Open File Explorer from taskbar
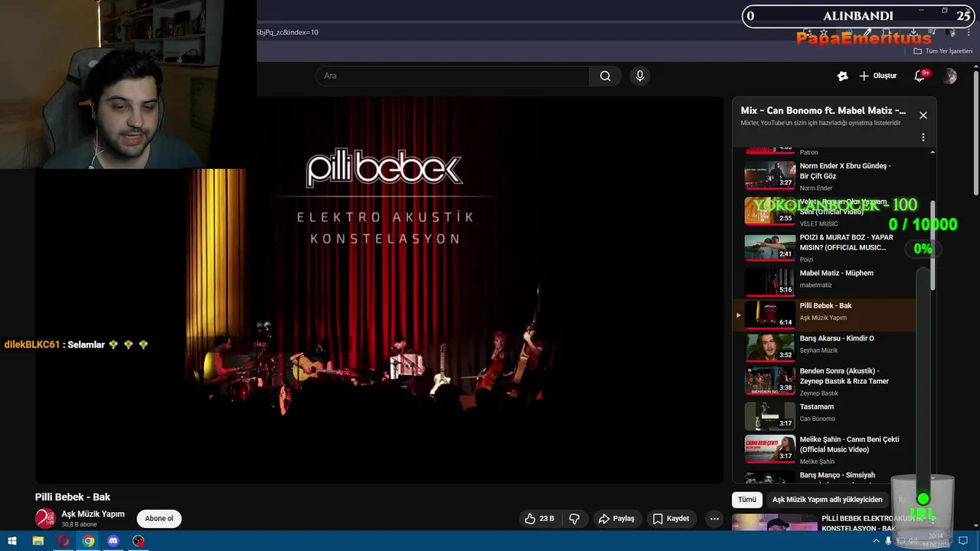This screenshot has width=980, height=551. (38, 541)
